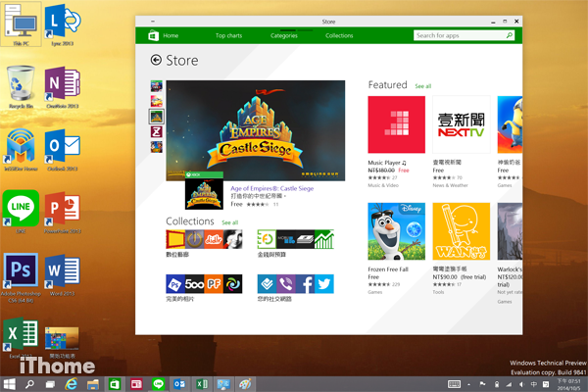Click See all next to Collections heading

point(230,222)
